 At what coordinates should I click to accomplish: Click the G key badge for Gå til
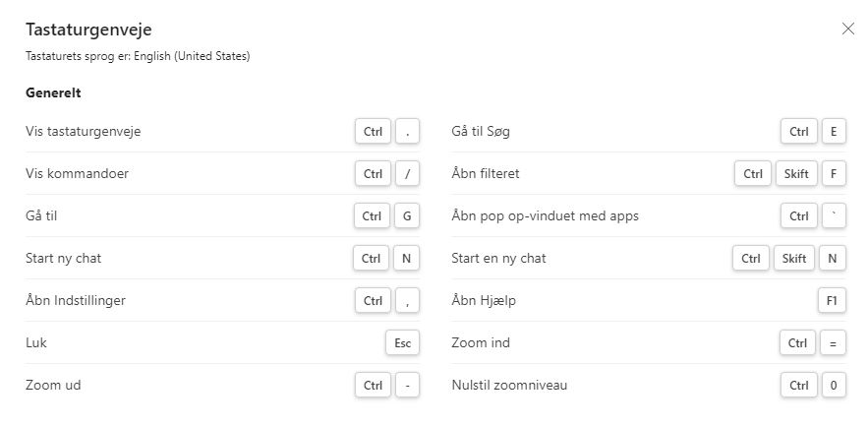[x=407, y=215]
